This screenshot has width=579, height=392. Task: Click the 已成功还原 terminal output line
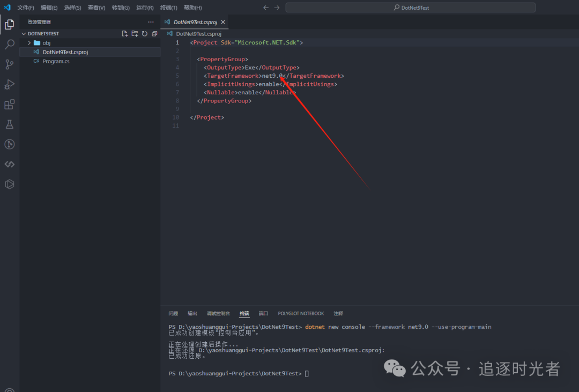point(187,356)
